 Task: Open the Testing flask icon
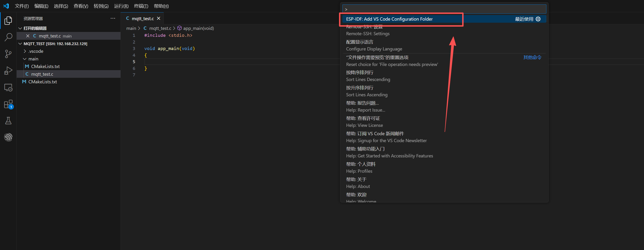click(x=8, y=121)
